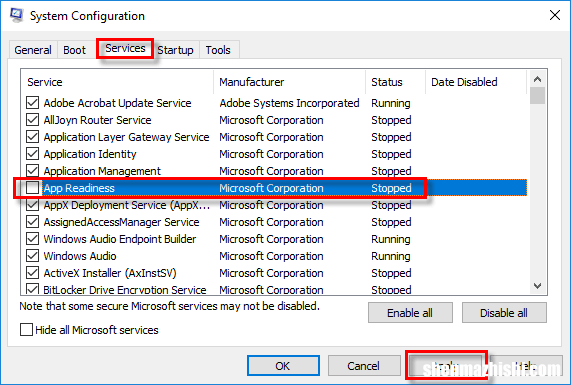Select 'Application Layer Gateway Service' row text
The height and width of the screenshot is (385, 571).
pyautogui.click(x=126, y=137)
